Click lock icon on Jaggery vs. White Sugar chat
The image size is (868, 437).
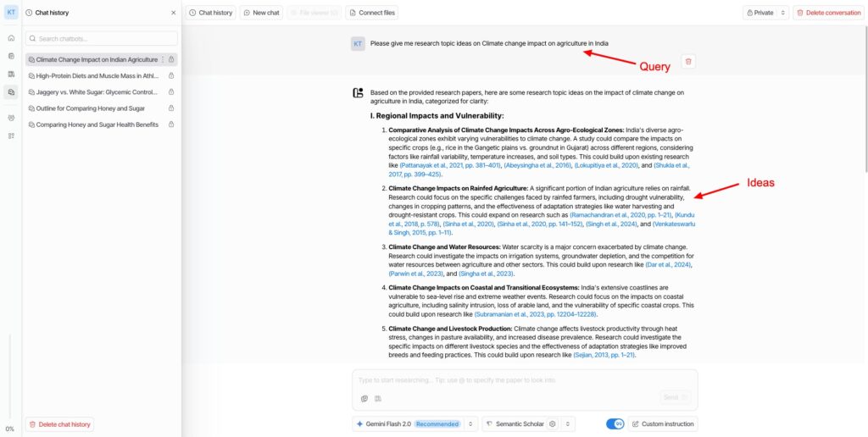(171, 91)
